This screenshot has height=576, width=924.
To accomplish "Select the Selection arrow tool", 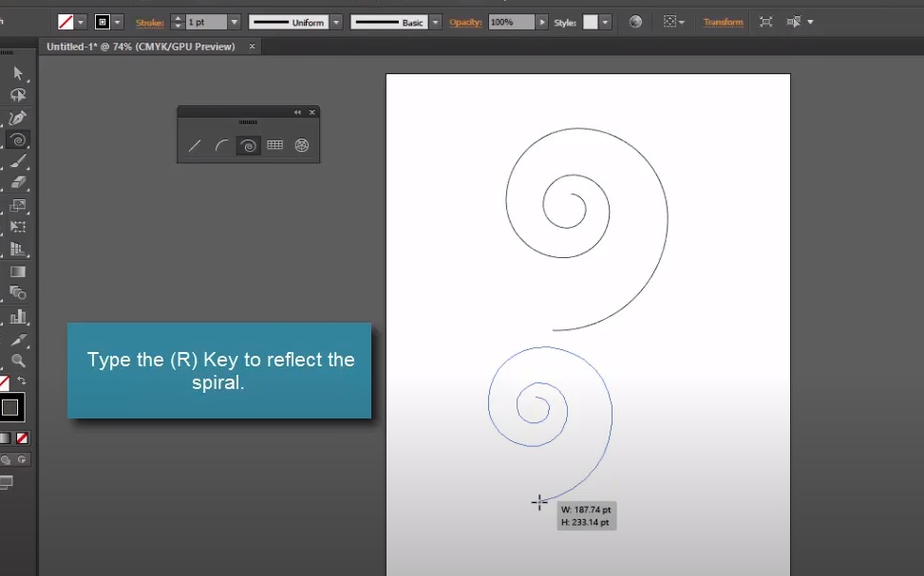I will click(x=18, y=73).
